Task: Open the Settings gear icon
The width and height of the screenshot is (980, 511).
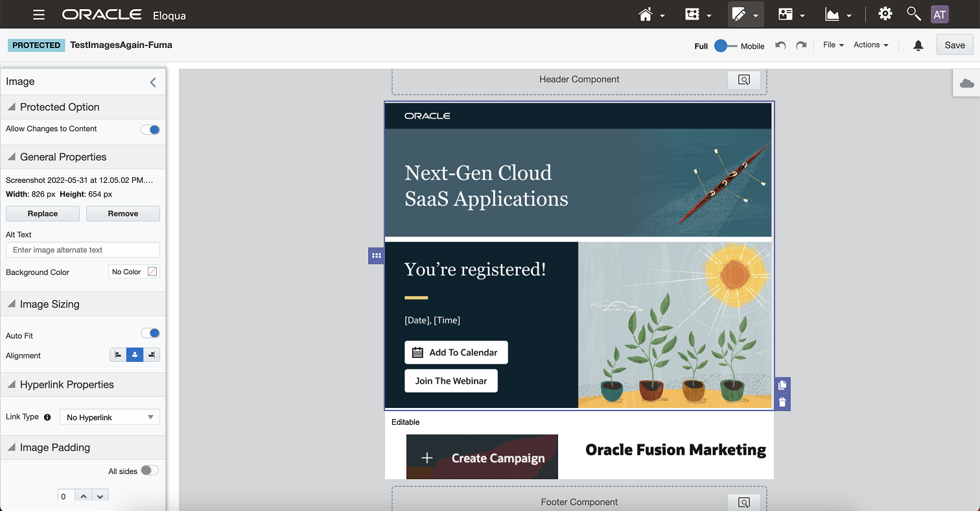Action: (885, 14)
